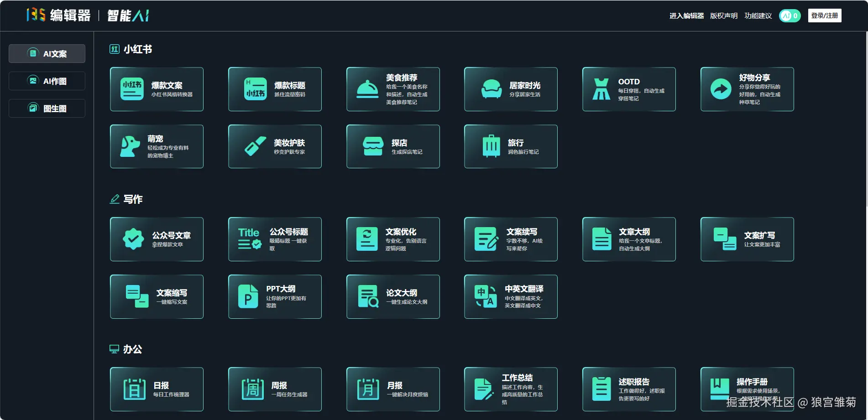Click the 中英文翻译 title text
Image resolution: width=868 pixels, height=420 pixels.
coord(524,289)
